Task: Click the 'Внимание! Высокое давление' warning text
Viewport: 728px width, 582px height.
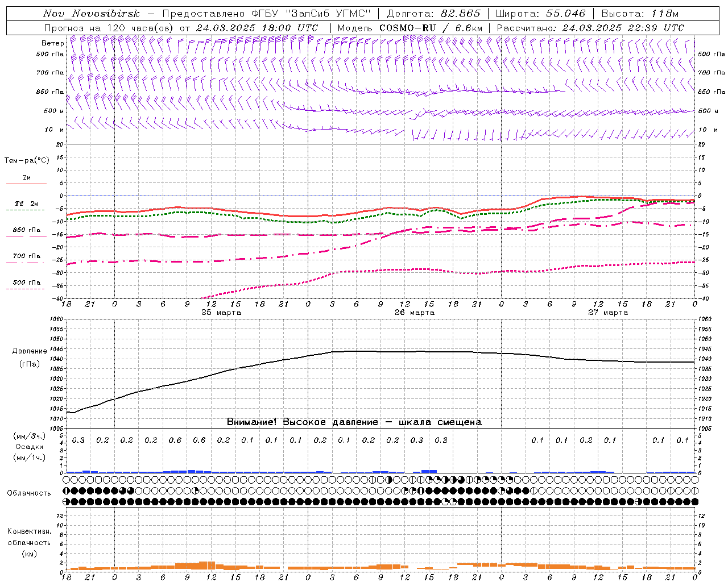Action: 302,422
